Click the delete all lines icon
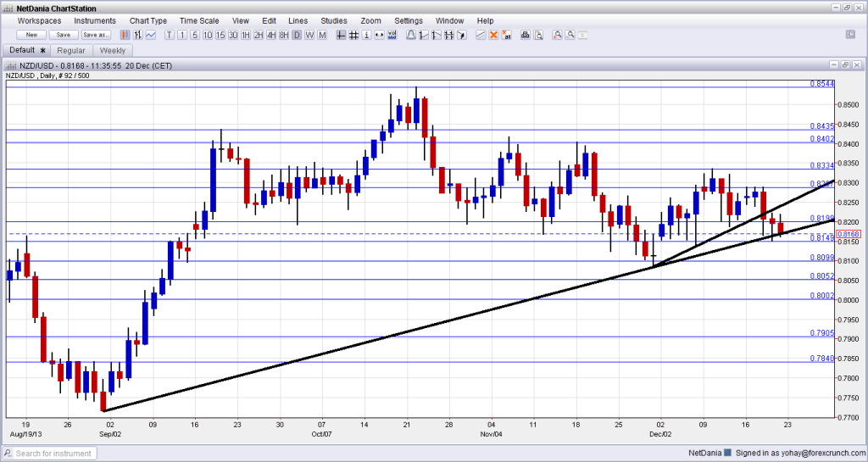The width and height of the screenshot is (868, 462). [x=506, y=35]
